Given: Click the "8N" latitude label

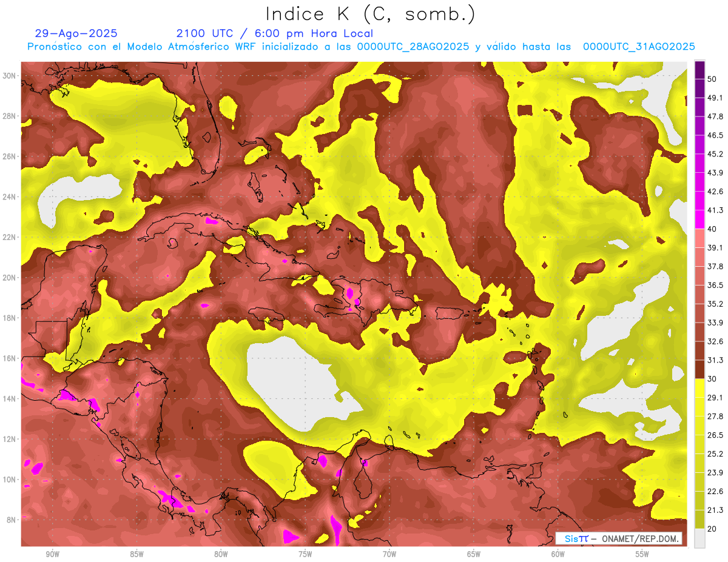Looking at the screenshot, I should [x=12, y=520].
